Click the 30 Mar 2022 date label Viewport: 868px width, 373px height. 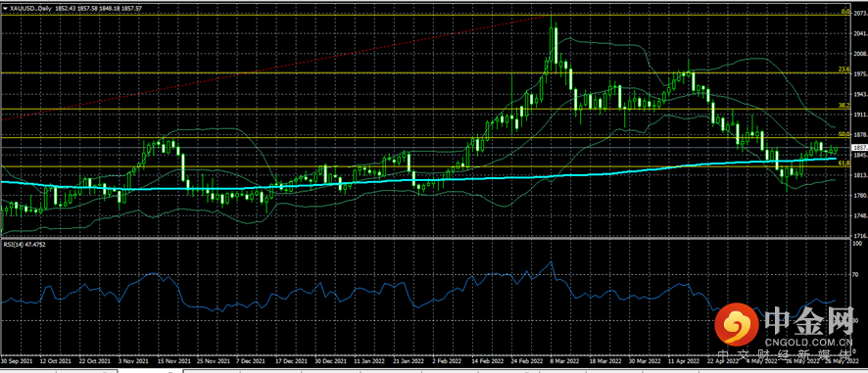tap(645, 361)
